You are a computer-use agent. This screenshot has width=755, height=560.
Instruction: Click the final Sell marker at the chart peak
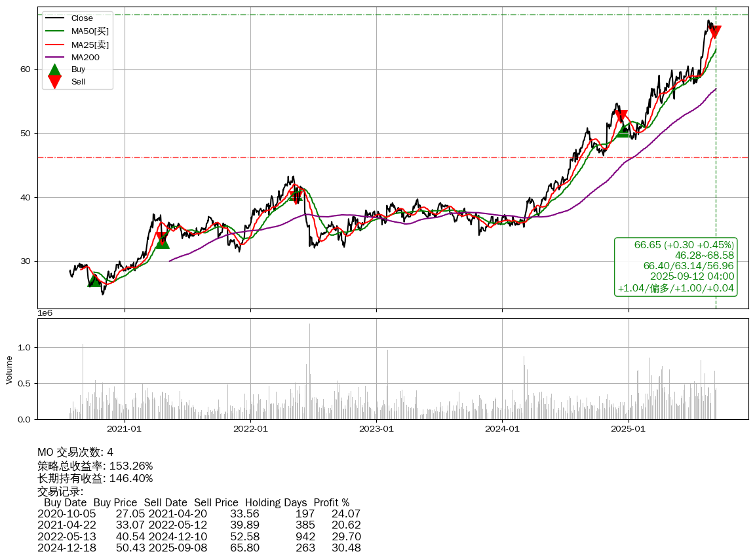pyautogui.click(x=715, y=32)
